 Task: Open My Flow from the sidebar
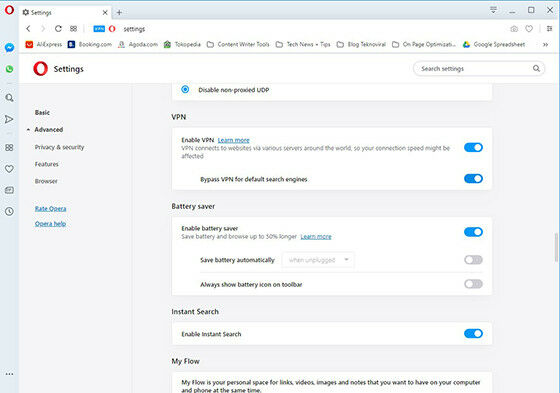click(x=9, y=119)
